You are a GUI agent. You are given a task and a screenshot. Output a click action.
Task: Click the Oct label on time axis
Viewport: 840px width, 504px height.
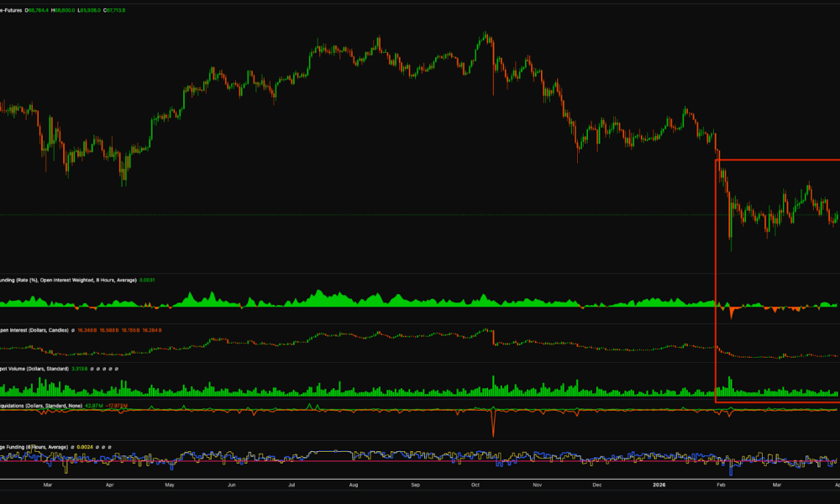(x=475, y=486)
